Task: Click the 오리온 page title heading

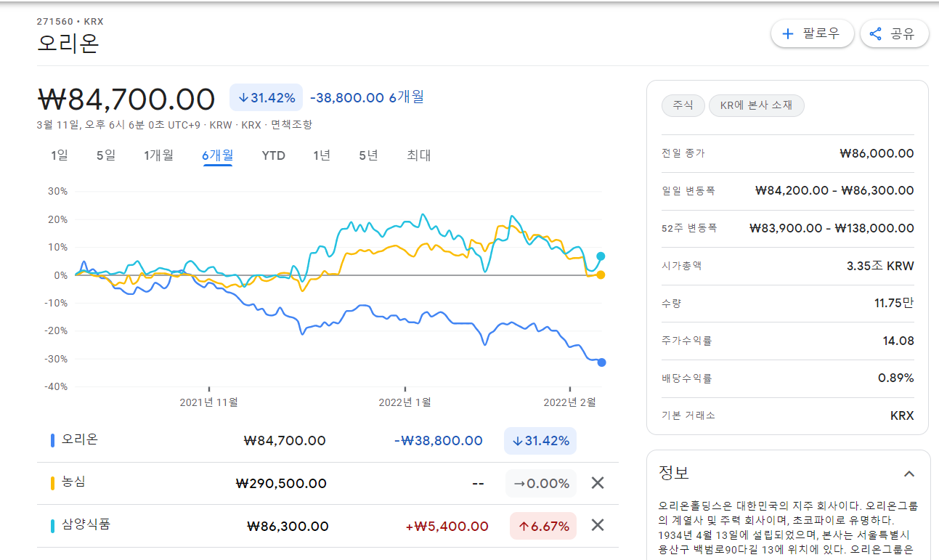Action: click(x=68, y=44)
